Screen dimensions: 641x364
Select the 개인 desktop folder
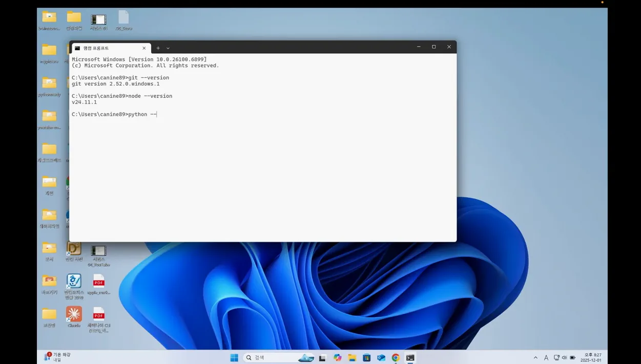49,185
